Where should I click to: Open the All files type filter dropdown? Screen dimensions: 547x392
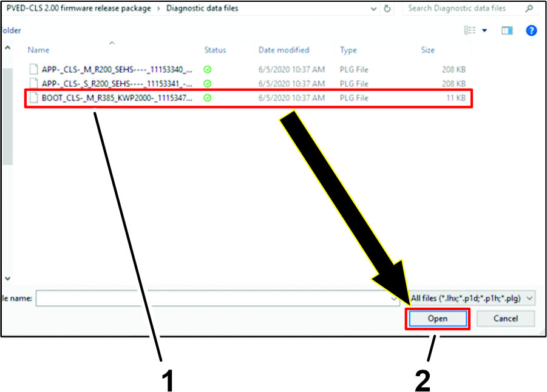tap(473, 298)
